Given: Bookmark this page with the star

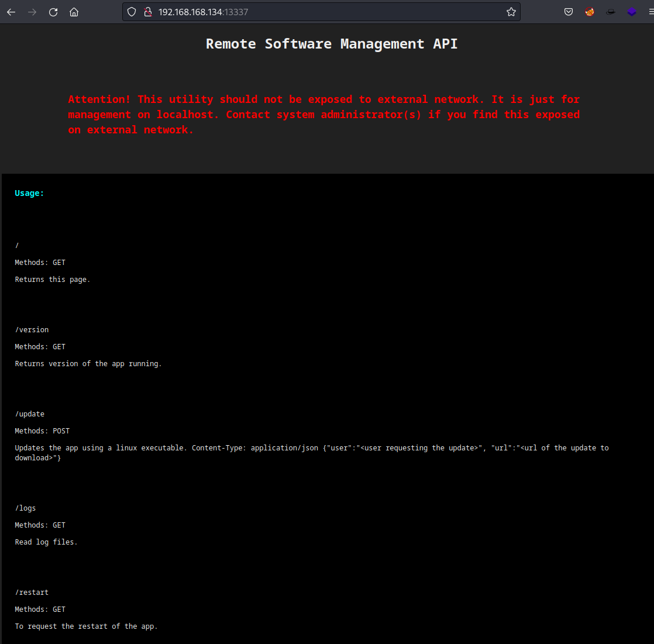Looking at the screenshot, I should [511, 12].
